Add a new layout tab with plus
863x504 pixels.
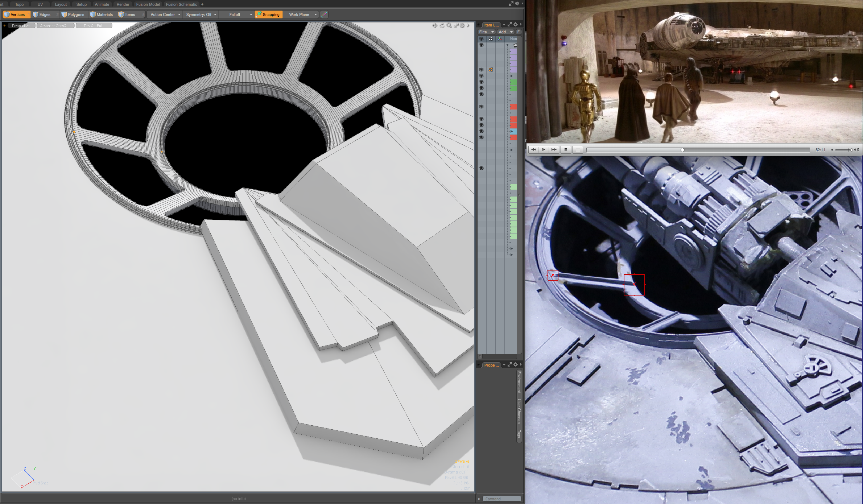click(x=202, y=4)
